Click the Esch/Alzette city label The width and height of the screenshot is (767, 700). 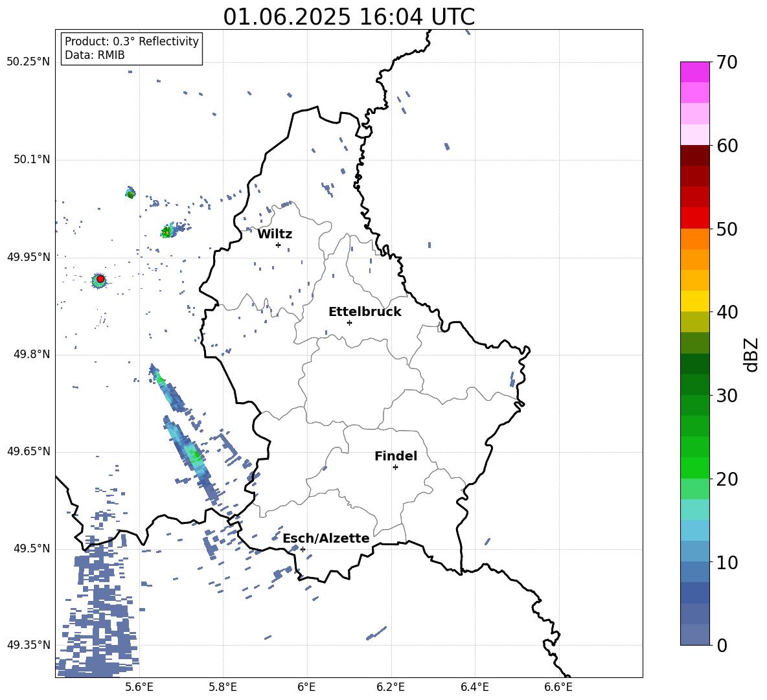[326, 538]
